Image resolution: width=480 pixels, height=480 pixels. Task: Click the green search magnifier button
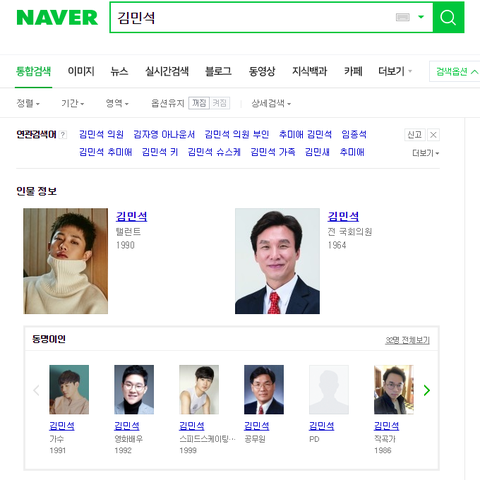coord(448,17)
